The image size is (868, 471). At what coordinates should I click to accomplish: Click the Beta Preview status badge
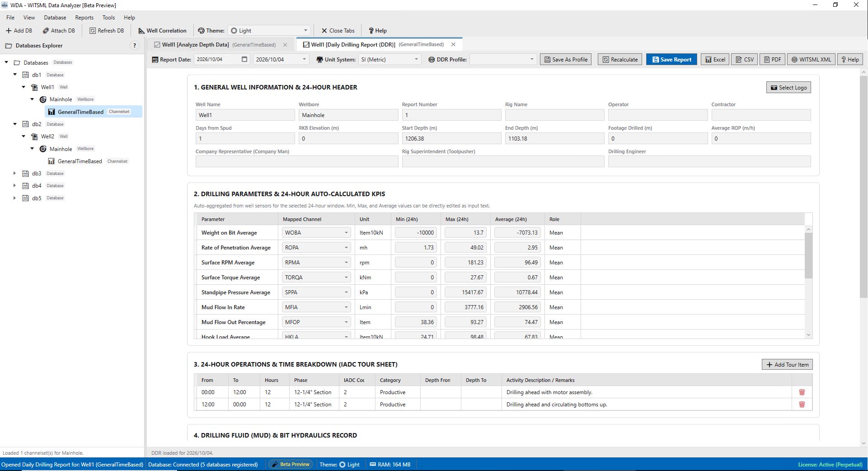[291, 464]
